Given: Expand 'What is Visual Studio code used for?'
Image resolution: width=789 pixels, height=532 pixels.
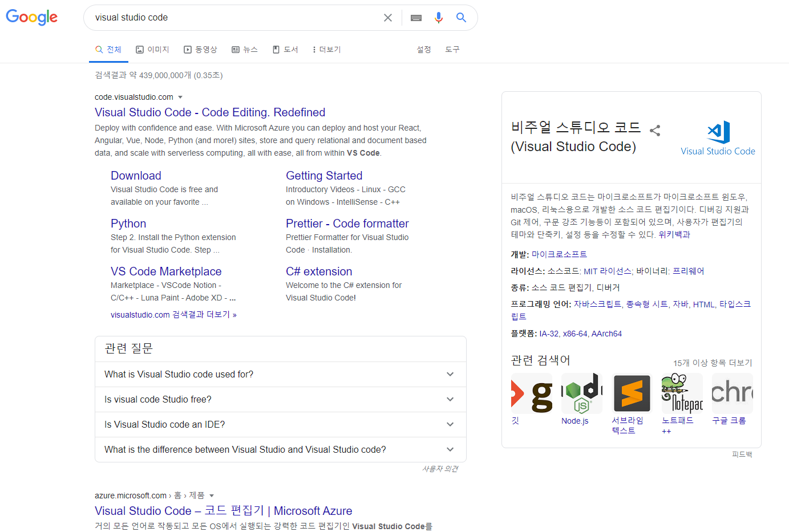Looking at the screenshot, I should (x=281, y=374).
